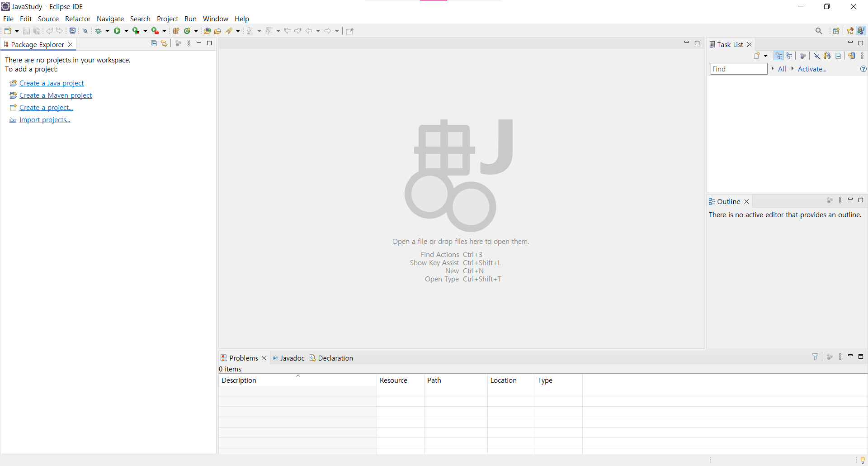Launch Debug with the bug icon
The width and height of the screenshot is (868, 466).
coord(98,31)
